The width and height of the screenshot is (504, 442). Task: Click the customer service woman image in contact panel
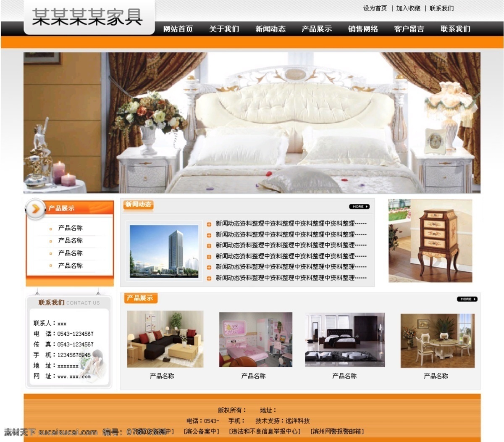[x=93, y=366]
